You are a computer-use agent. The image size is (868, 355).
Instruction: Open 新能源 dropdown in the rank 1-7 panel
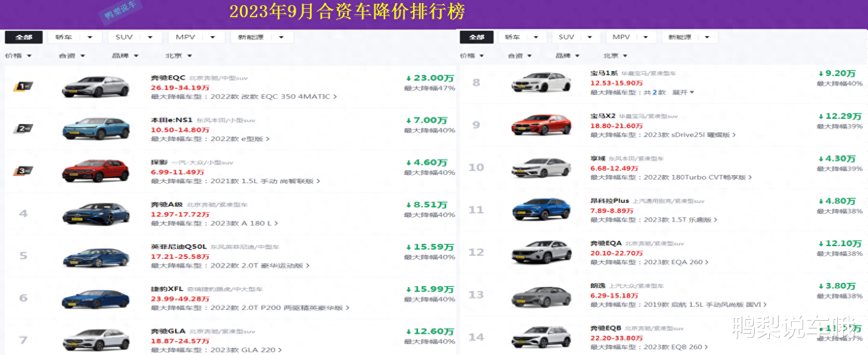262,37
